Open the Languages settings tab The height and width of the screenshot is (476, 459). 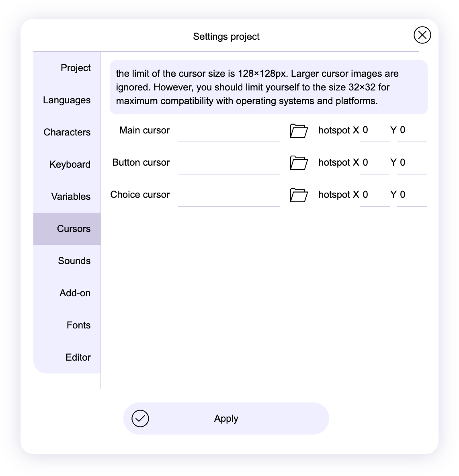[67, 100]
